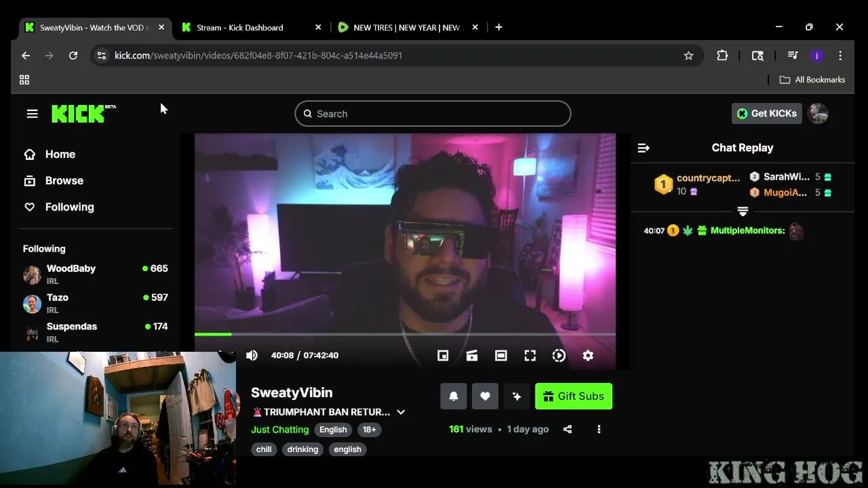Click SarahWi... in leaderboard
868x488 pixels.
point(787,177)
